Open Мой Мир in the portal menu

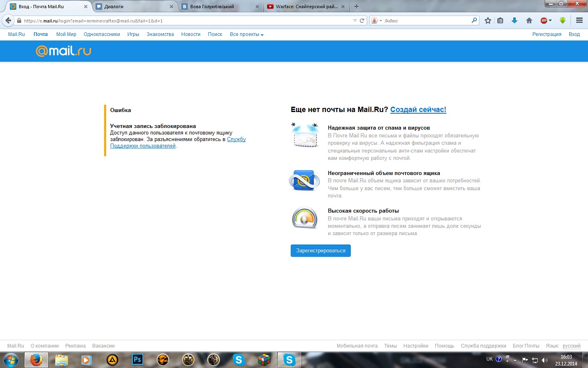[66, 34]
